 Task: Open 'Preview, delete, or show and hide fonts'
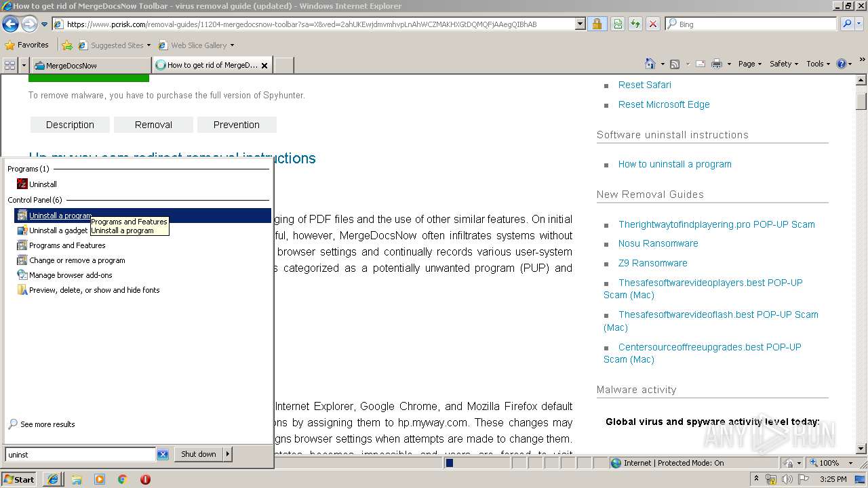point(142,290)
